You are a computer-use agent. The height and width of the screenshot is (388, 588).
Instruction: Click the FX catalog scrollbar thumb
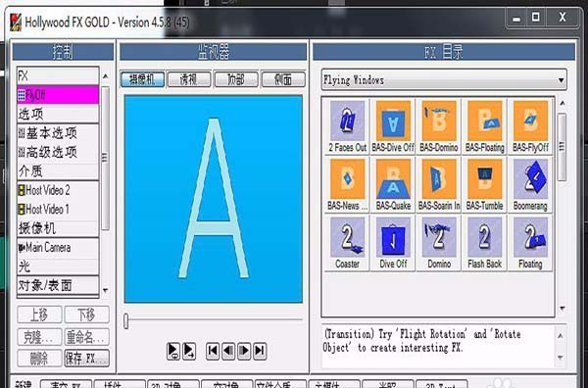pos(562,147)
